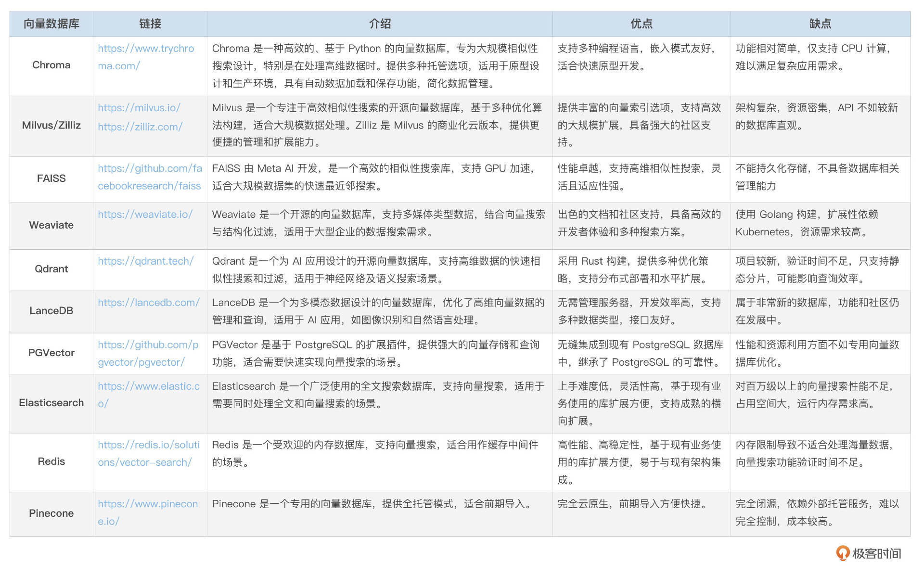Click the 缺点 column header
This screenshot has height=576, width=924.
(820, 24)
